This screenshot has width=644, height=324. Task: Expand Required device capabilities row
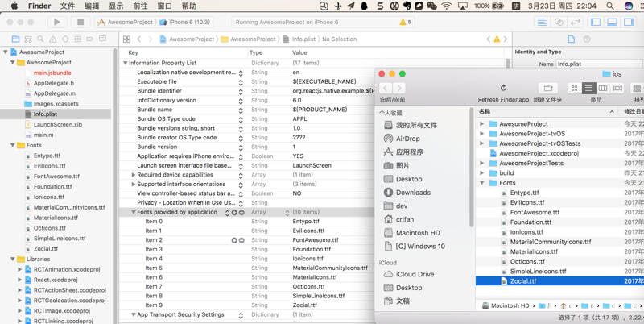(x=134, y=175)
